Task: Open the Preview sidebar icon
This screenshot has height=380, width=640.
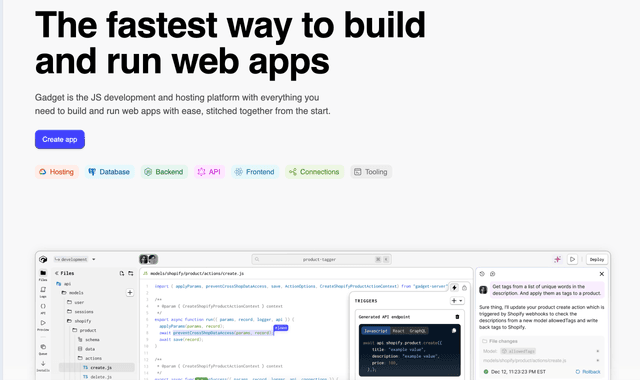Action: (x=43, y=325)
